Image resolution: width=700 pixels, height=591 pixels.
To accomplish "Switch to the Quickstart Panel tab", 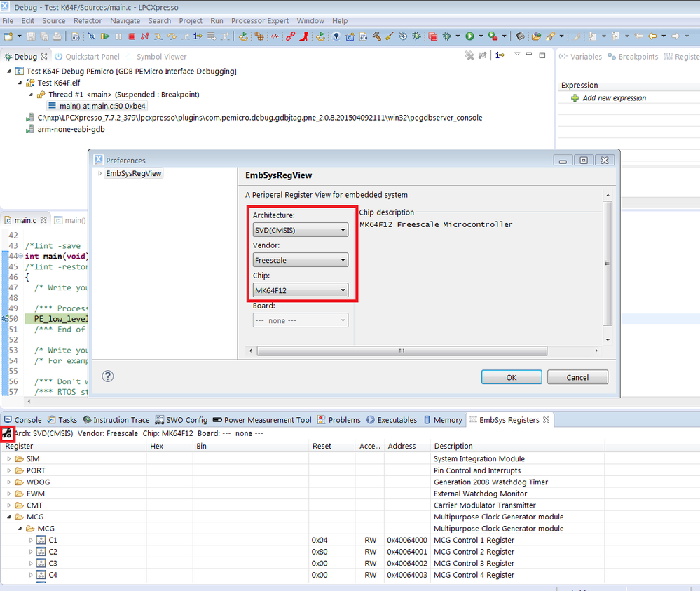I will tap(88, 57).
